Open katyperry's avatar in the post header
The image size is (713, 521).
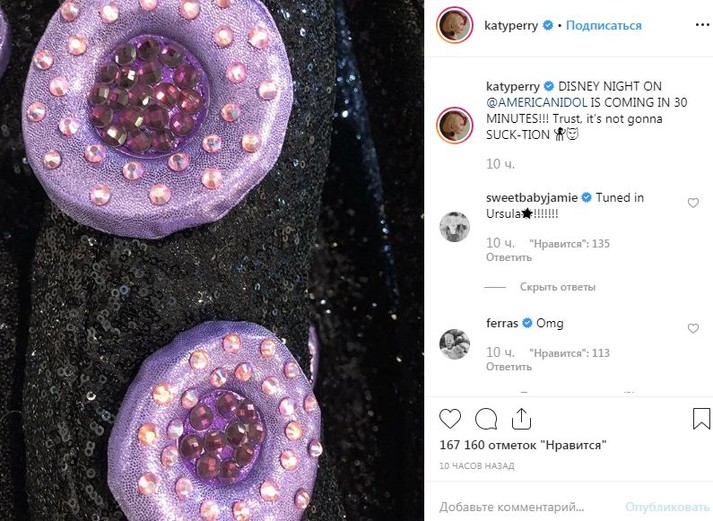coord(454,25)
